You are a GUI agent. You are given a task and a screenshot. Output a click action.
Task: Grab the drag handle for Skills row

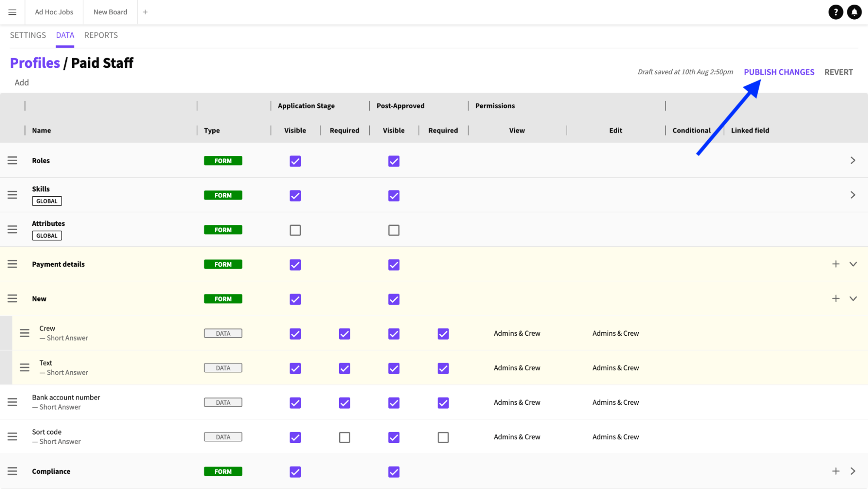12,195
